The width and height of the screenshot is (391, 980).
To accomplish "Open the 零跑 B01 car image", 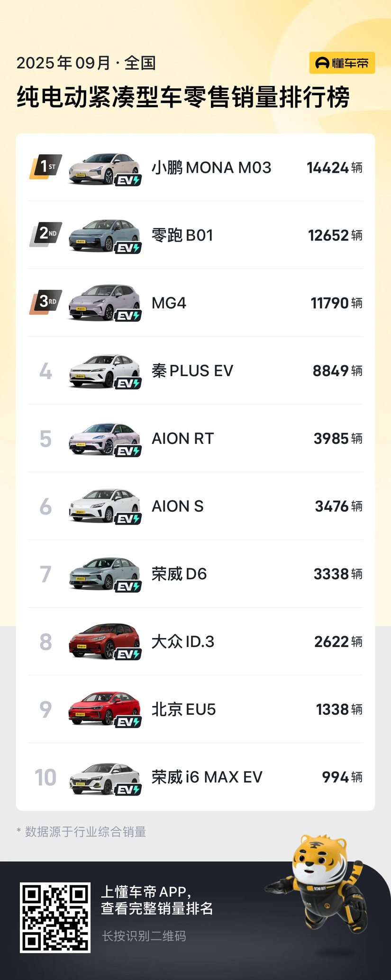I will (x=104, y=235).
